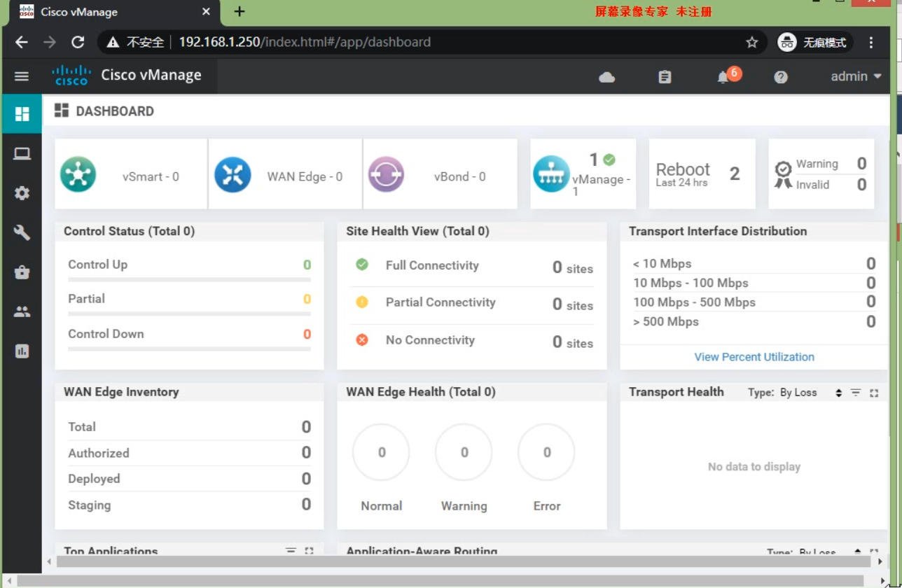
Task: Close the Cisco vManage tab
Action: pyautogui.click(x=206, y=12)
